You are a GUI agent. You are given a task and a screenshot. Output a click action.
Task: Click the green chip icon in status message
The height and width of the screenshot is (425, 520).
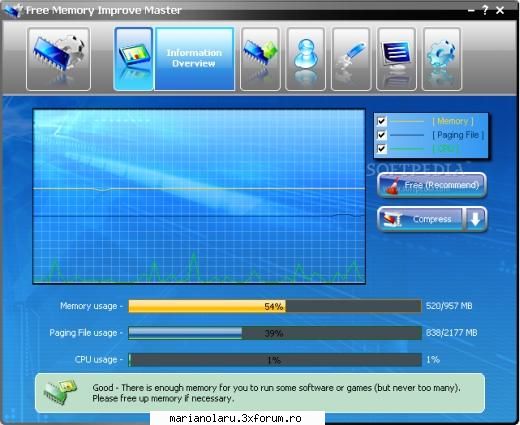(60, 392)
